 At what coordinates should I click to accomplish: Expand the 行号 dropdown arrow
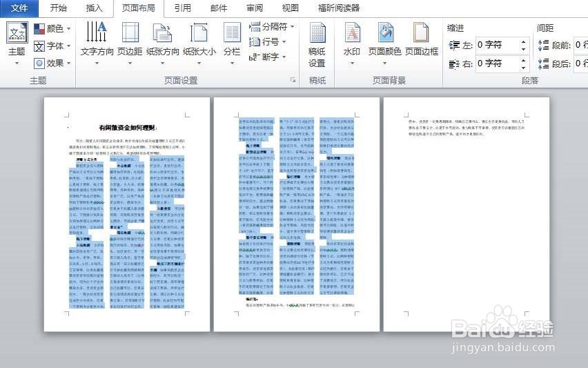pyautogui.click(x=284, y=41)
